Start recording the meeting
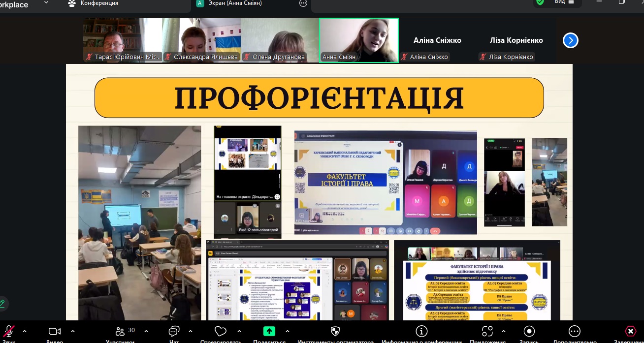644x343 pixels. coord(529,331)
